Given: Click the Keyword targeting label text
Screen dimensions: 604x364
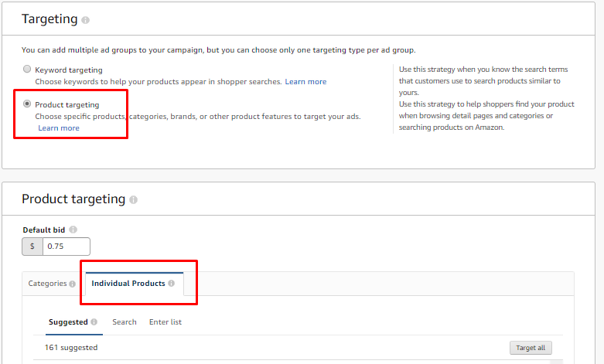Looking at the screenshot, I should coord(69,70).
